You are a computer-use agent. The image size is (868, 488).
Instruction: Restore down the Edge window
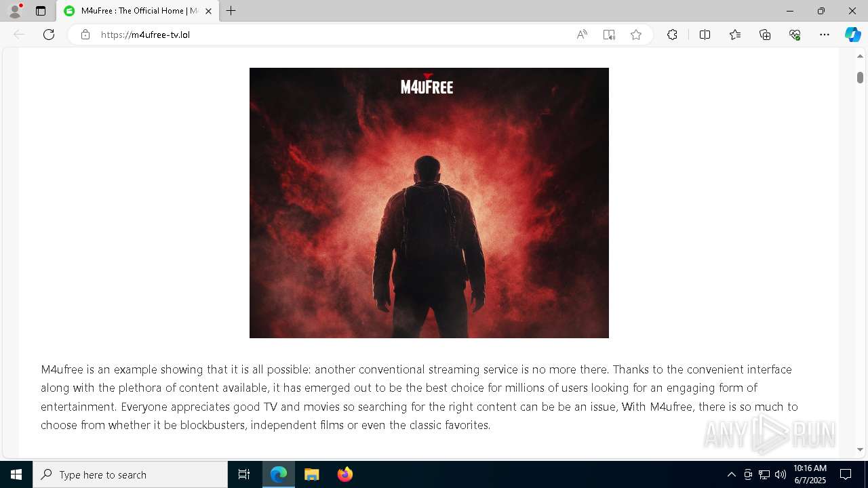[x=821, y=11]
